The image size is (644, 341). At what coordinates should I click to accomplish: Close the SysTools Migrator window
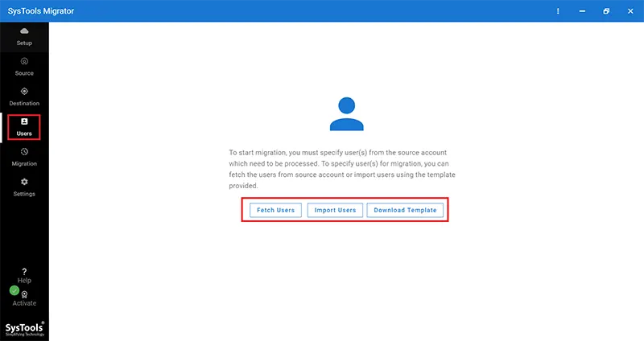pyautogui.click(x=630, y=11)
